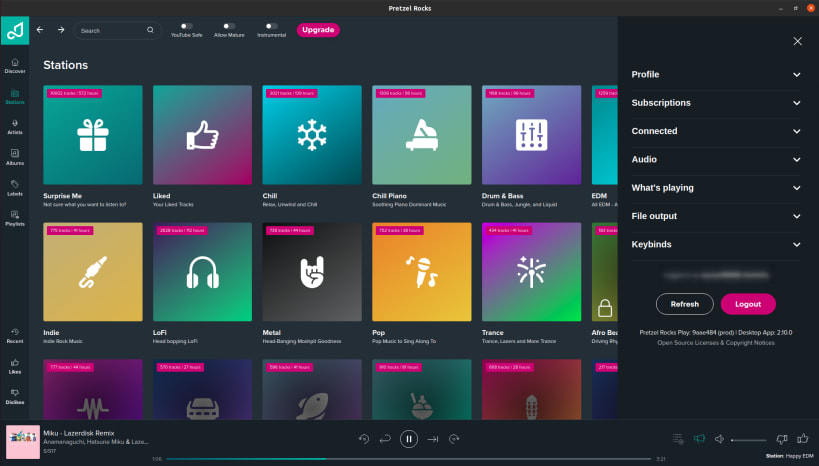Open the Pop station tile
The height and width of the screenshot is (466, 819).
tap(422, 272)
